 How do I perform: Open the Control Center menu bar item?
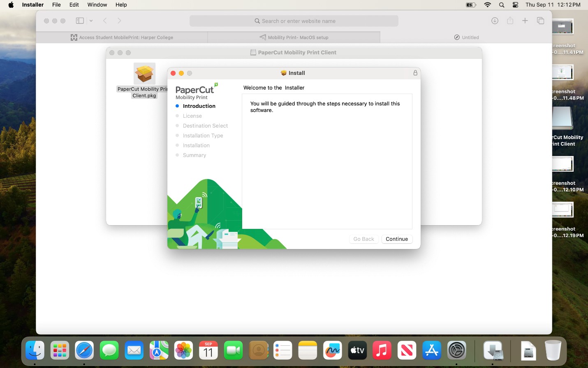coord(515,5)
